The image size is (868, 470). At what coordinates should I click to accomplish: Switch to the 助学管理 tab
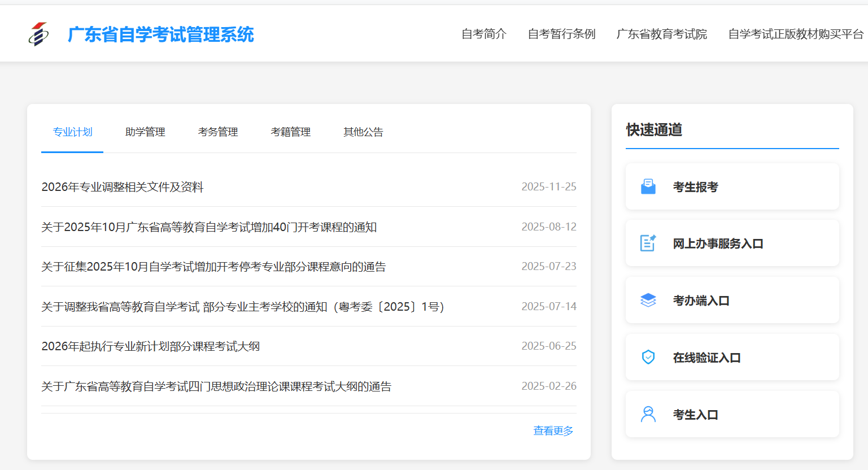pos(145,132)
